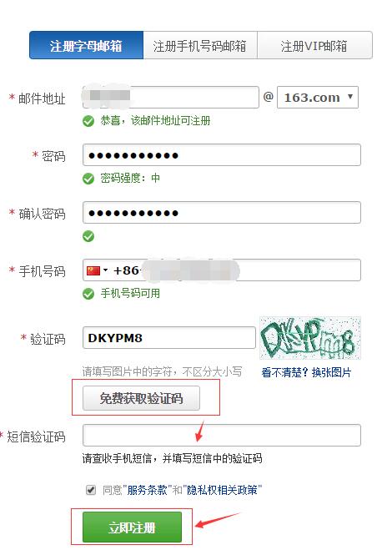Click green checkmark next to email available message
This screenshot has height=550, width=392.
click(88, 121)
